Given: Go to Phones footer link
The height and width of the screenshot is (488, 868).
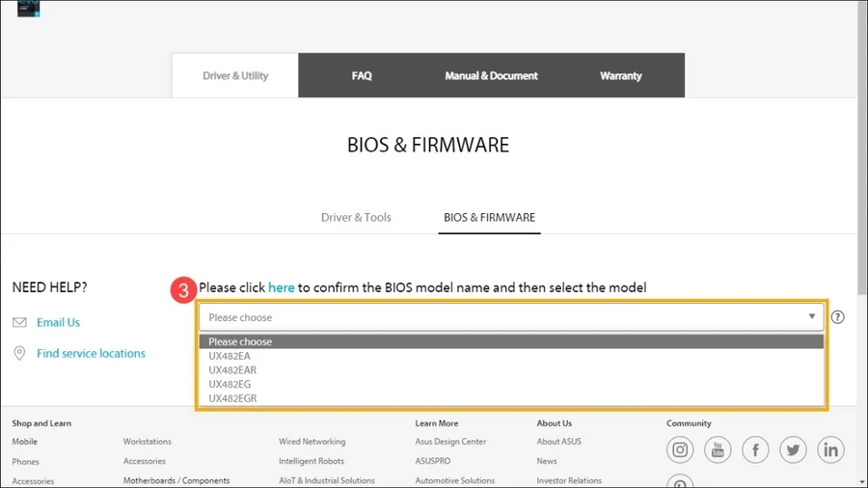Looking at the screenshot, I should pyautogui.click(x=25, y=461).
